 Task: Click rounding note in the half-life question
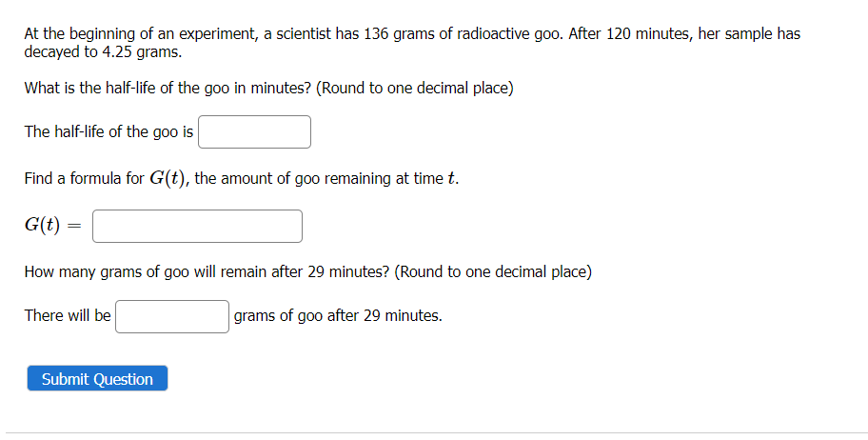click(415, 89)
